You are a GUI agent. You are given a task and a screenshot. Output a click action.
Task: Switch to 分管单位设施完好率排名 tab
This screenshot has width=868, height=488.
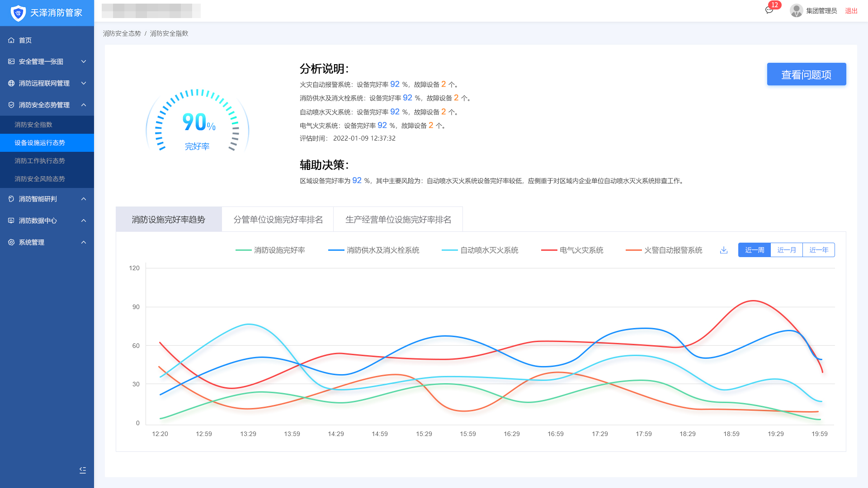[278, 220]
